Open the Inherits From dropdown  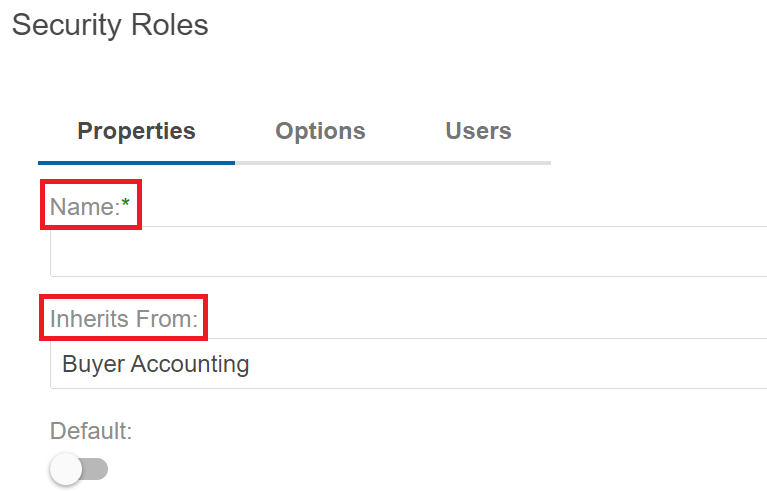pos(400,363)
